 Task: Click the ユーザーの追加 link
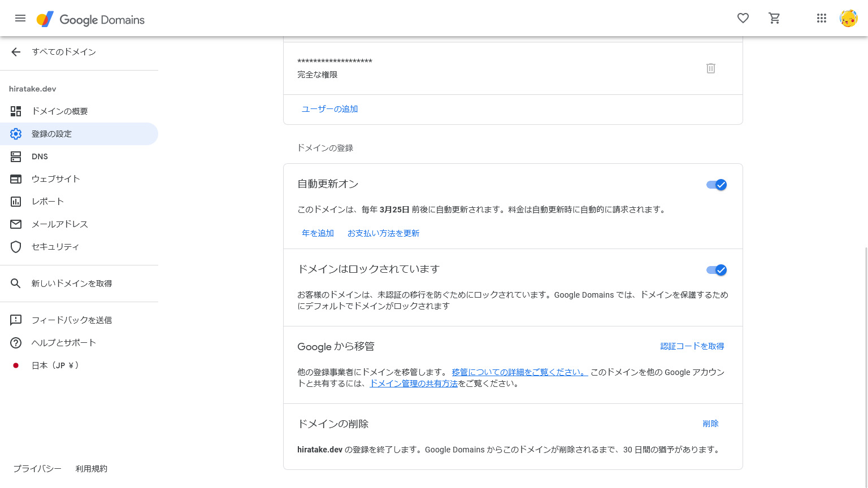(329, 109)
